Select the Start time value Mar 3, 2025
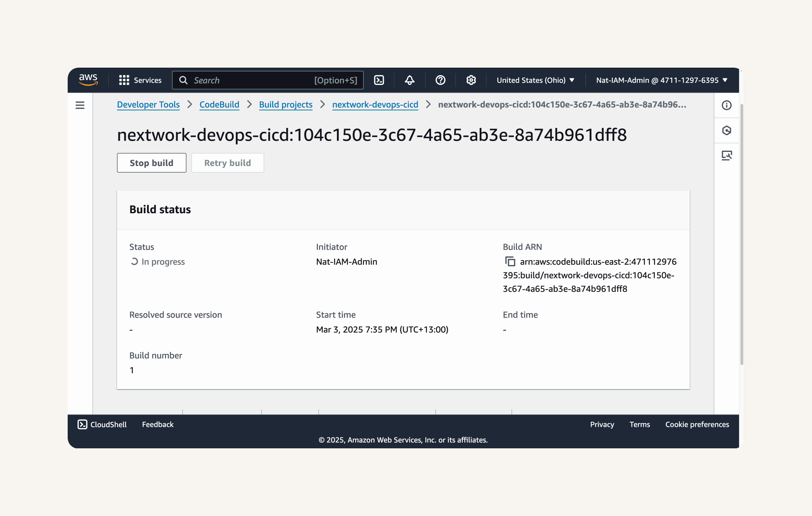The image size is (812, 516). (x=382, y=330)
